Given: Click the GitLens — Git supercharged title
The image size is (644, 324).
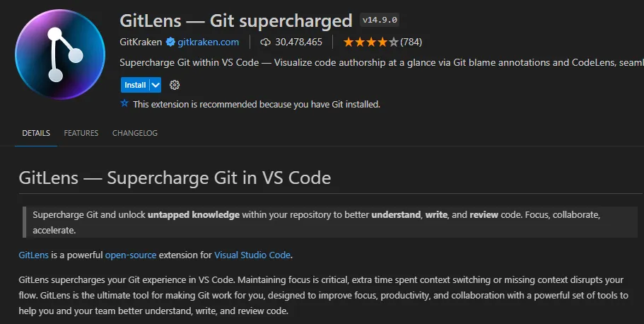Looking at the screenshot, I should pyautogui.click(x=236, y=19).
